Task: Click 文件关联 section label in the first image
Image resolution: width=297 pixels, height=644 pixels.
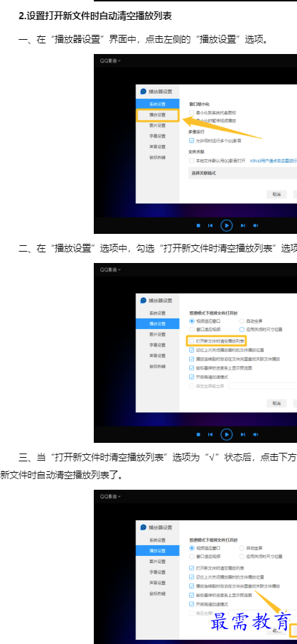Action: (198, 152)
